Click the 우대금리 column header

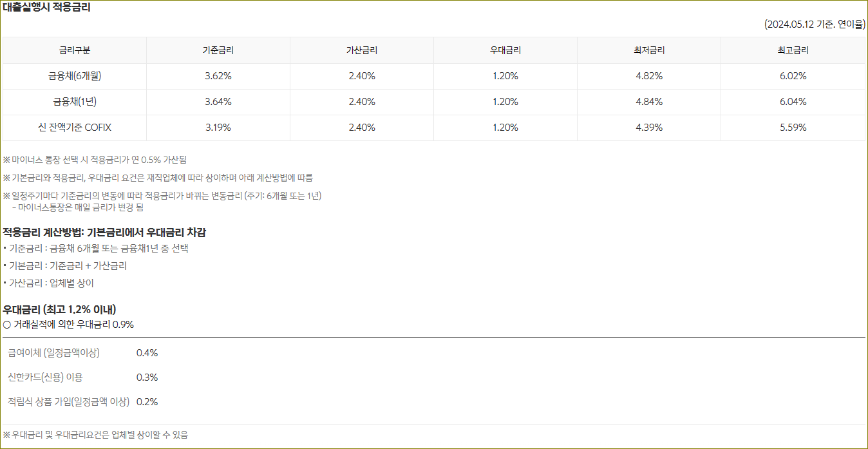coord(505,50)
